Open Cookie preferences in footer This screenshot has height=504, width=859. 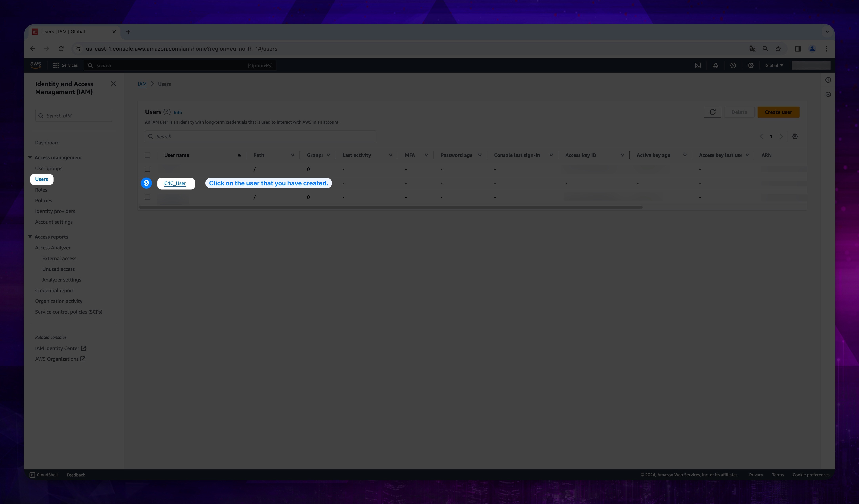(811, 475)
